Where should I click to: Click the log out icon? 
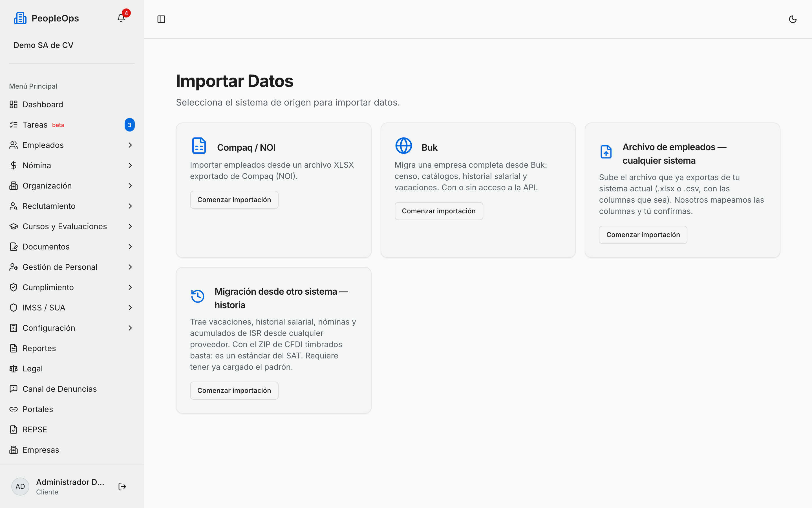[122, 486]
